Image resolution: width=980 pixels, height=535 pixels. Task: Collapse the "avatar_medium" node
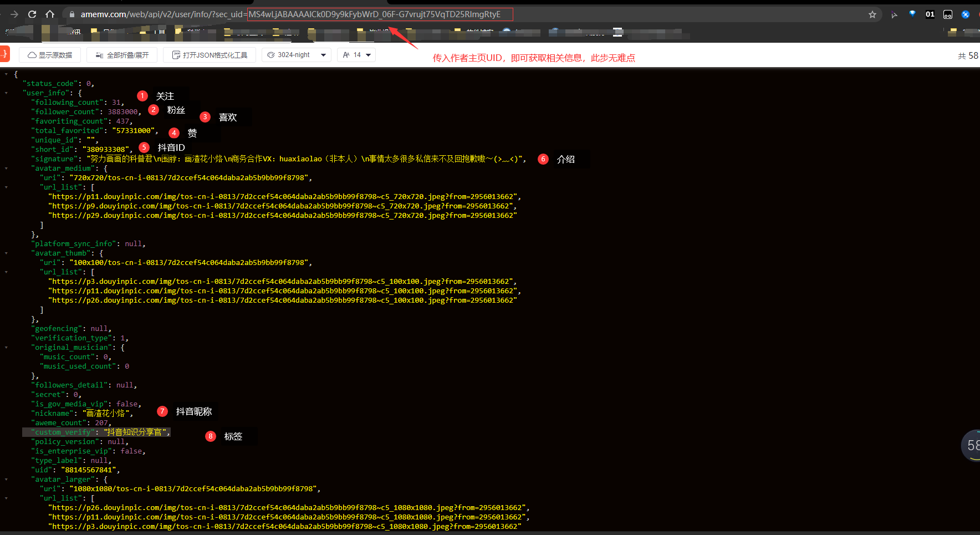(6, 168)
